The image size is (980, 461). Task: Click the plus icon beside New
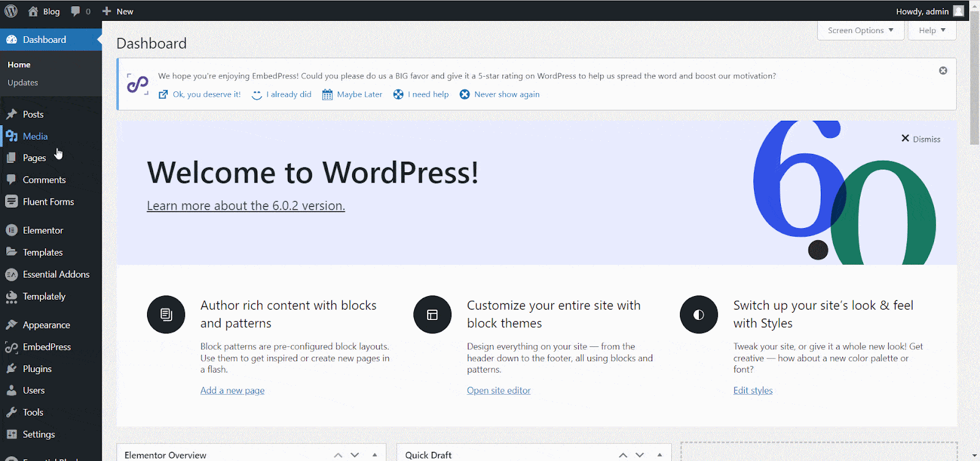point(107,11)
